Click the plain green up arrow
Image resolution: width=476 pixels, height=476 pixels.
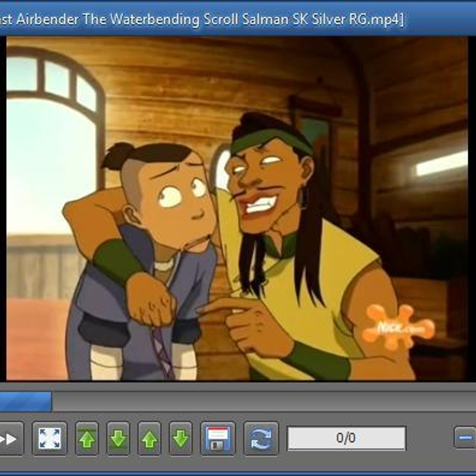point(149,439)
